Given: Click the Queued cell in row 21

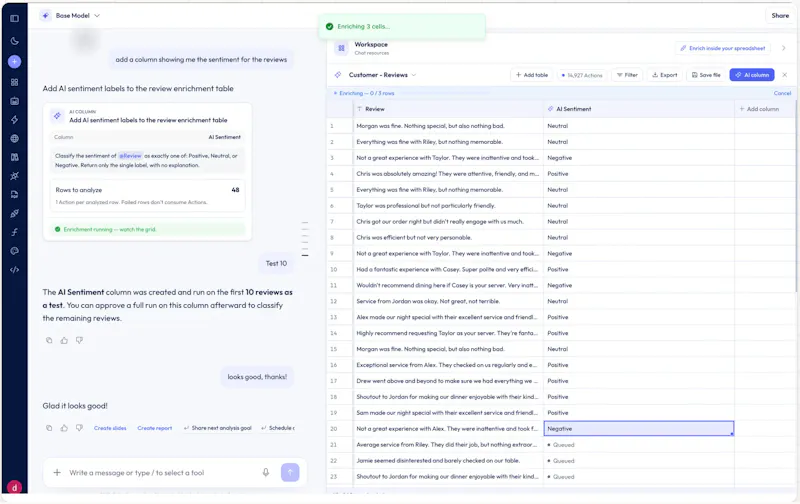Looking at the screenshot, I should click(x=639, y=445).
